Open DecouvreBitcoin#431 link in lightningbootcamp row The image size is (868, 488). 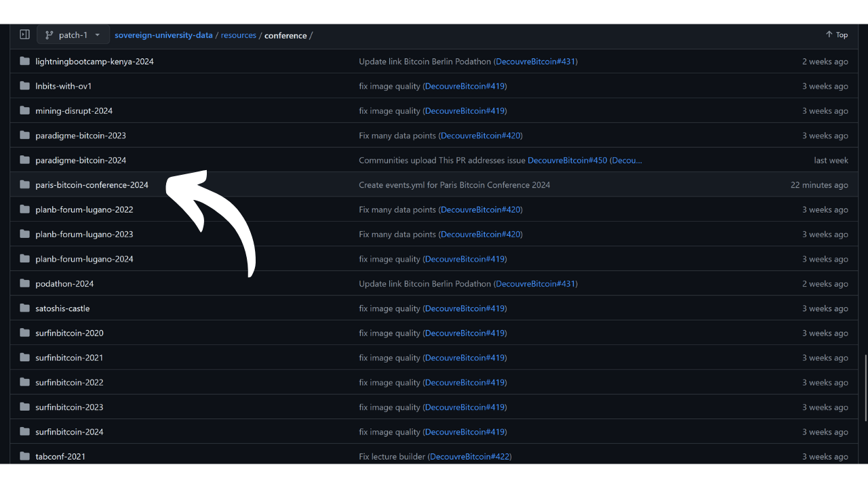[x=535, y=62]
